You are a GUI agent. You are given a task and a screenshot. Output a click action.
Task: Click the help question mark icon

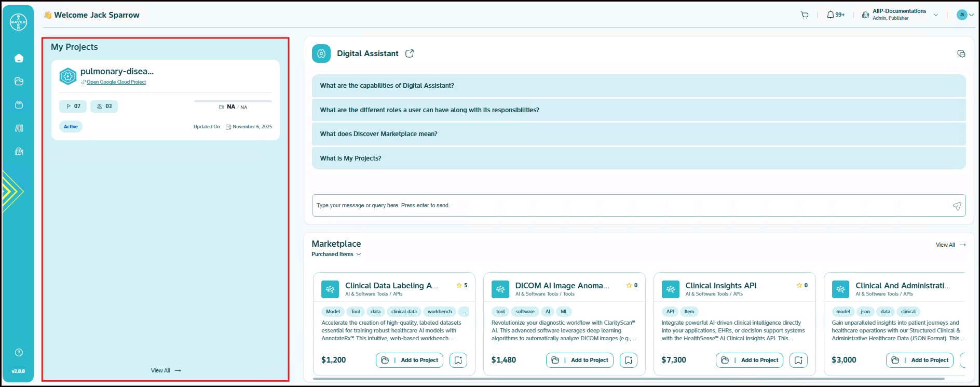(19, 353)
